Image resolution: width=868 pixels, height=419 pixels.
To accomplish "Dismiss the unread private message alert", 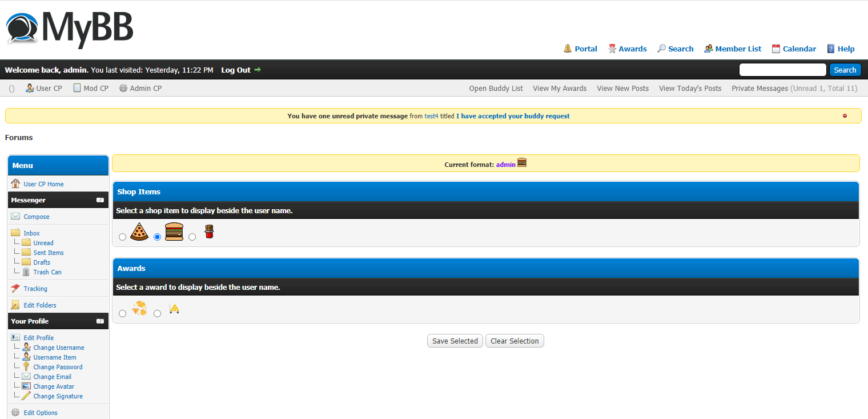I will [845, 116].
